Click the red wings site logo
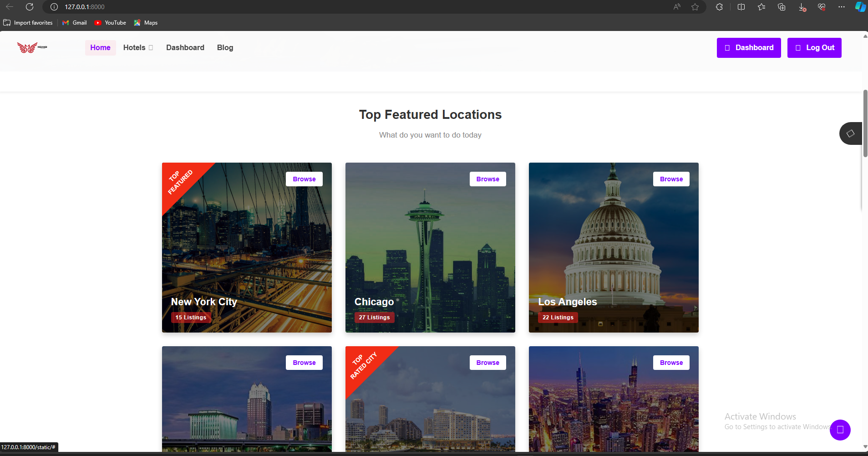Image resolution: width=868 pixels, height=456 pixels. click(32, 47)
